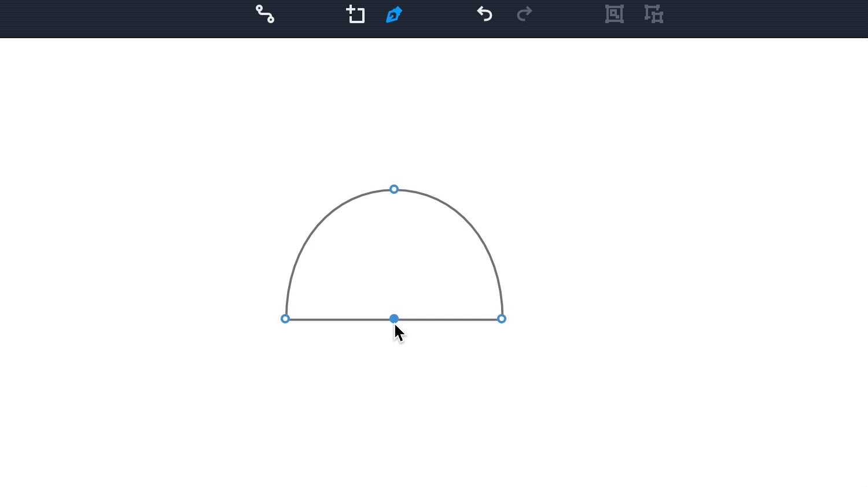Select the path/route tool icon
868x487 pixels.
tap(265, 14)
